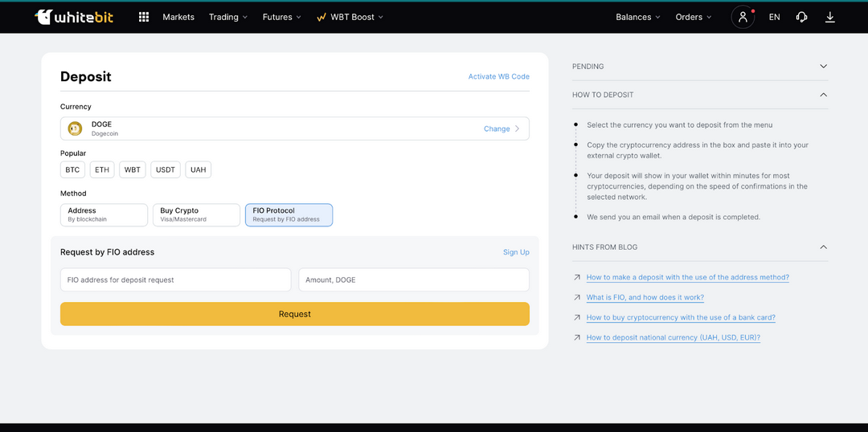Open the Balances dropdown
This screenshot has height=432, width=868.
[637, 17]
